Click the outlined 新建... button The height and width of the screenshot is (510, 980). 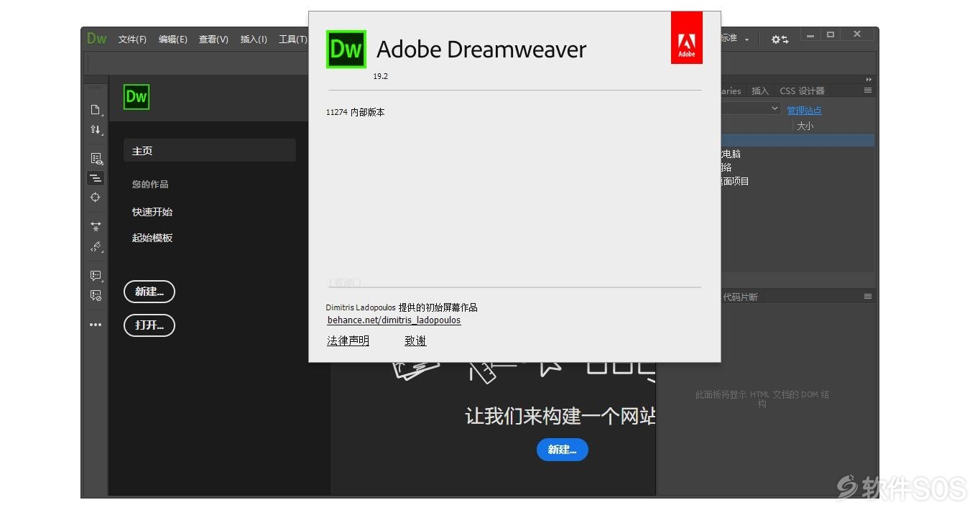149,292
